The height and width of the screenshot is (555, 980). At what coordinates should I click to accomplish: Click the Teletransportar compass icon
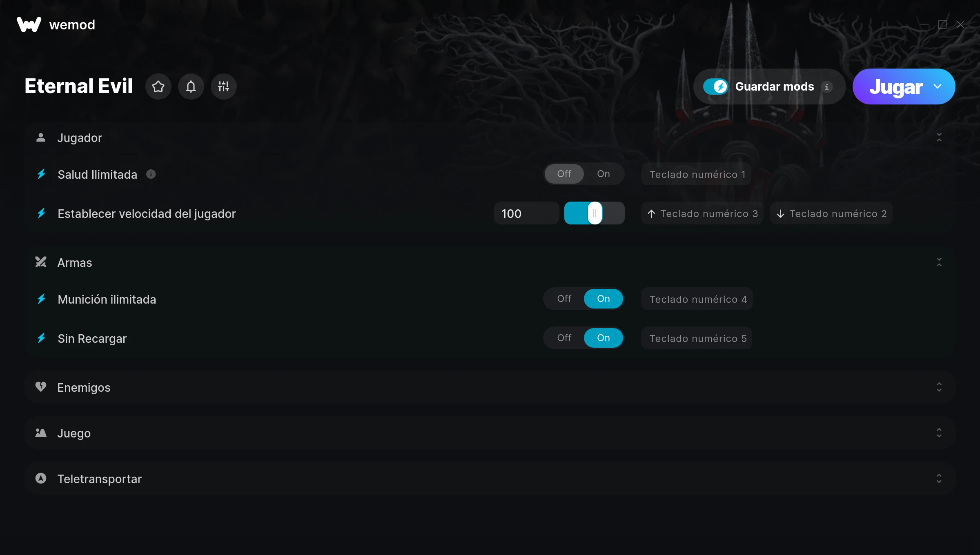tap(41, 478)
